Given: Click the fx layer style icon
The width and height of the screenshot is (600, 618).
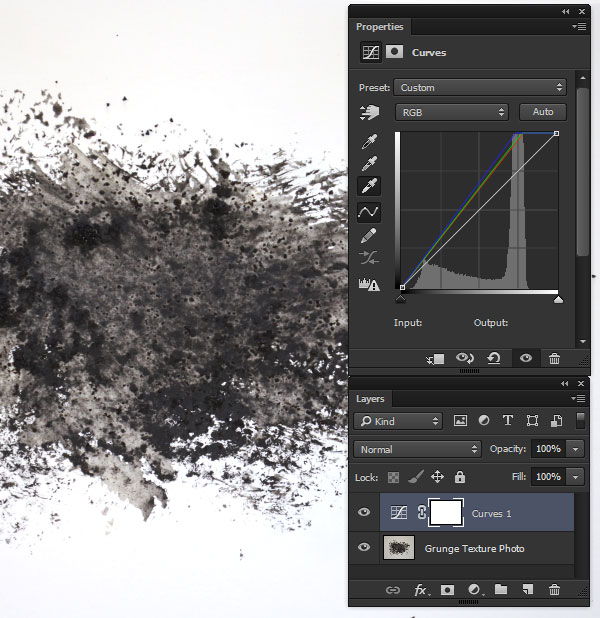Looking at the screenshot, I should point(421,590).
